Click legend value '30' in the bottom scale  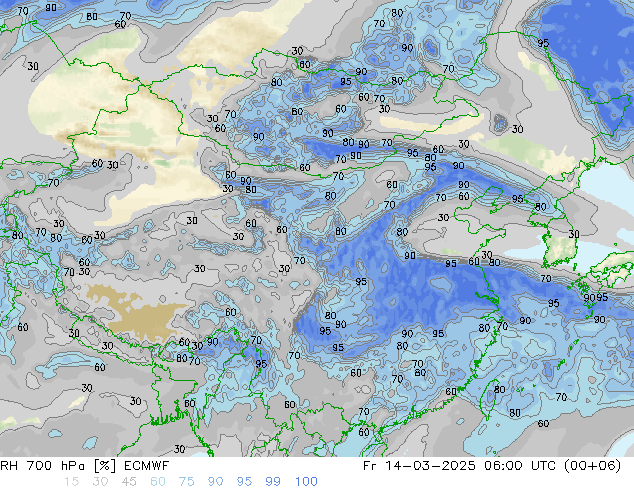[x=100, y=482]
